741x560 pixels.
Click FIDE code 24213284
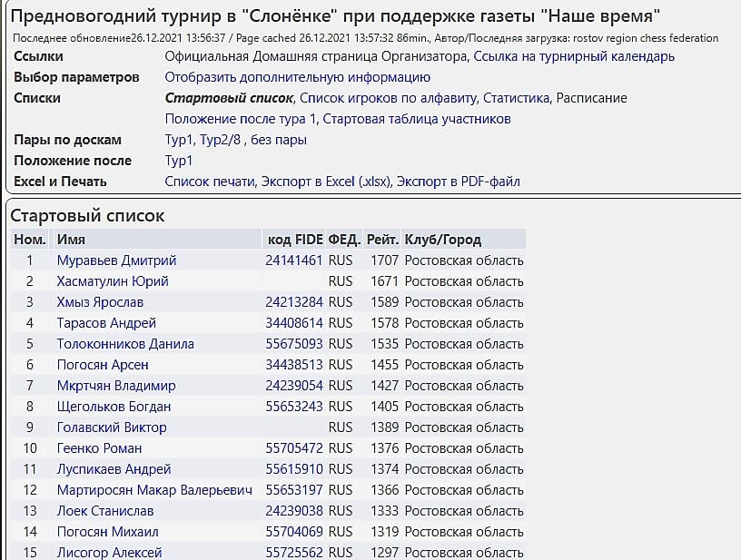[x=293, y=302]
